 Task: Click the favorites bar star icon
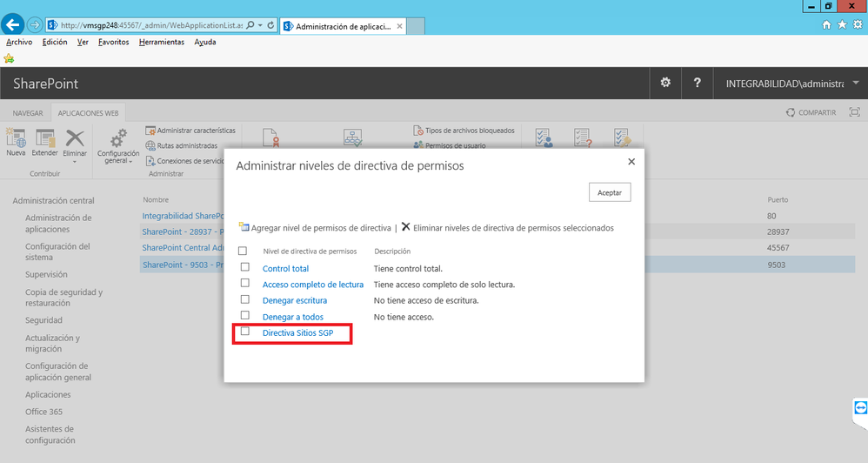(9, 58)
